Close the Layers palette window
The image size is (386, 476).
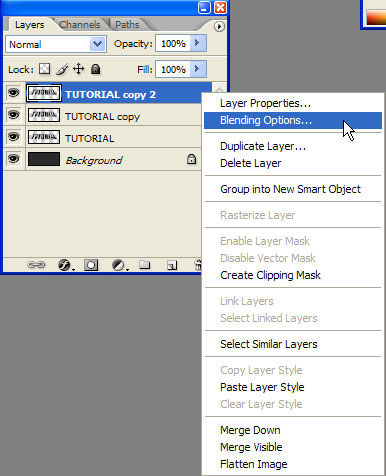pos(220,7)
